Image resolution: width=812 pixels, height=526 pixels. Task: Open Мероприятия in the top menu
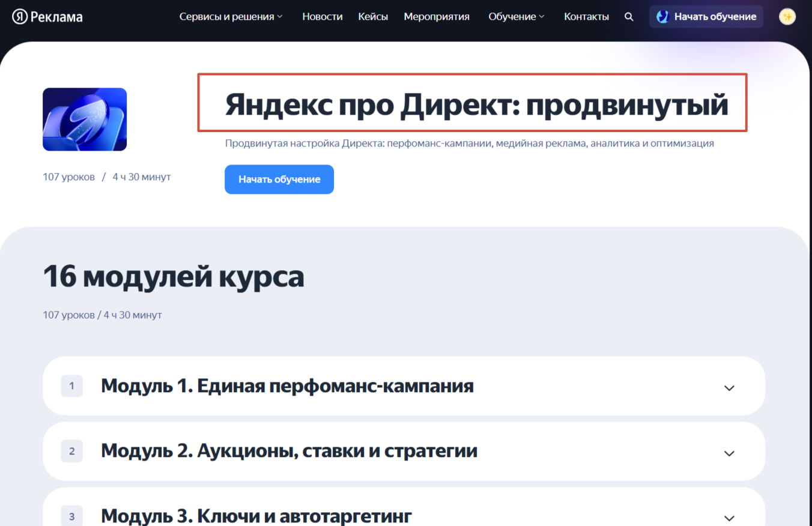(x=437, y=17)
